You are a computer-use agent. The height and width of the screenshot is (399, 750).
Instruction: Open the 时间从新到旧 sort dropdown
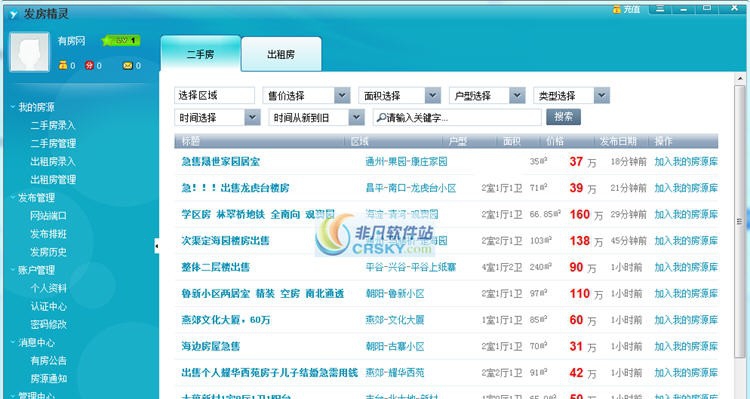coord(316,117)
